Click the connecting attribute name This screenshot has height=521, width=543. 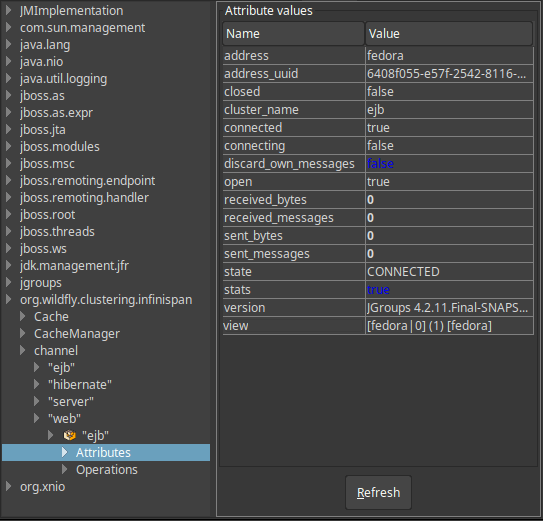[255, 145]
